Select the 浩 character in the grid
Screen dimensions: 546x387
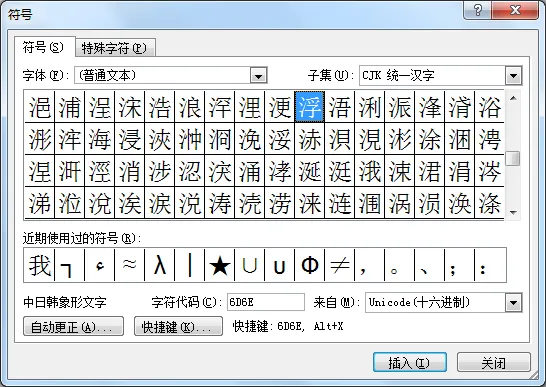click(x=160, y=107)
